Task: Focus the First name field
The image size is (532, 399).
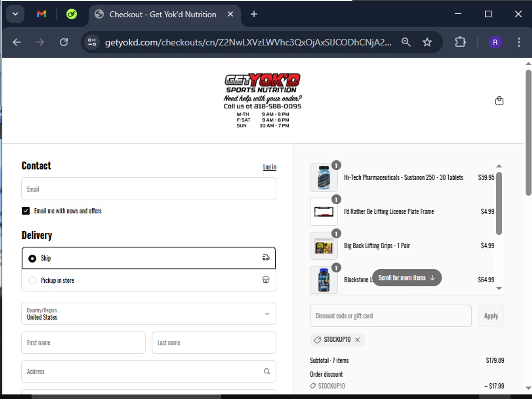Action: (83, 343)
